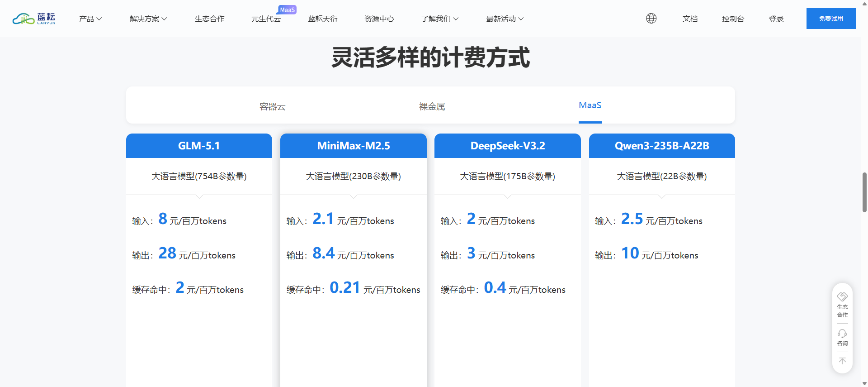This screenshot has width=868, height=387.
Task: Switch to the 容器云 pricing tab
Action: (273, 106)
